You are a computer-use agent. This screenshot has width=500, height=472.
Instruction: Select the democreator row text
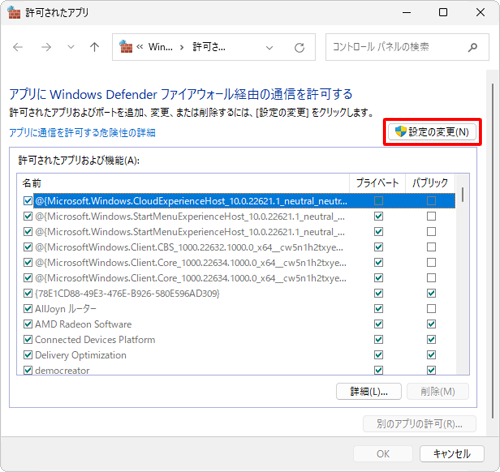62,370
